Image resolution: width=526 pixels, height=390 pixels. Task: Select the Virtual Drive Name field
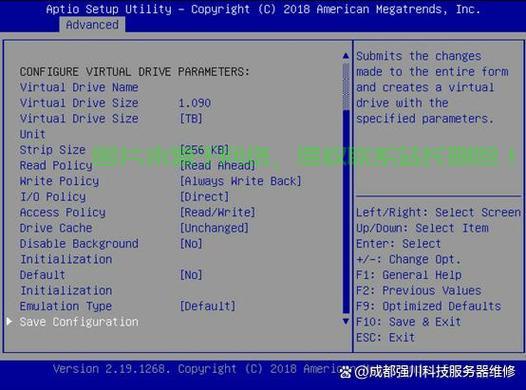(79, 87)
